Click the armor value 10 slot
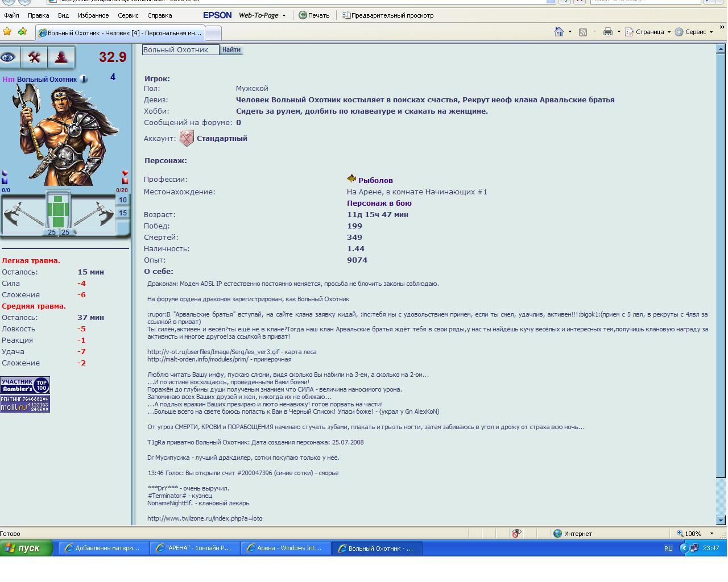The height and width of the screenshot is (582, 728). point(123,200)
